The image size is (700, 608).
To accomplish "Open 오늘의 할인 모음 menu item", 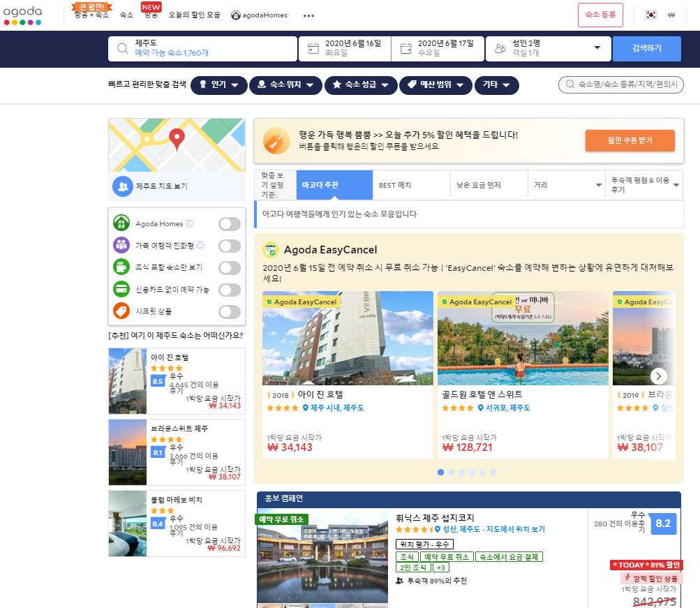I will 194,15.
